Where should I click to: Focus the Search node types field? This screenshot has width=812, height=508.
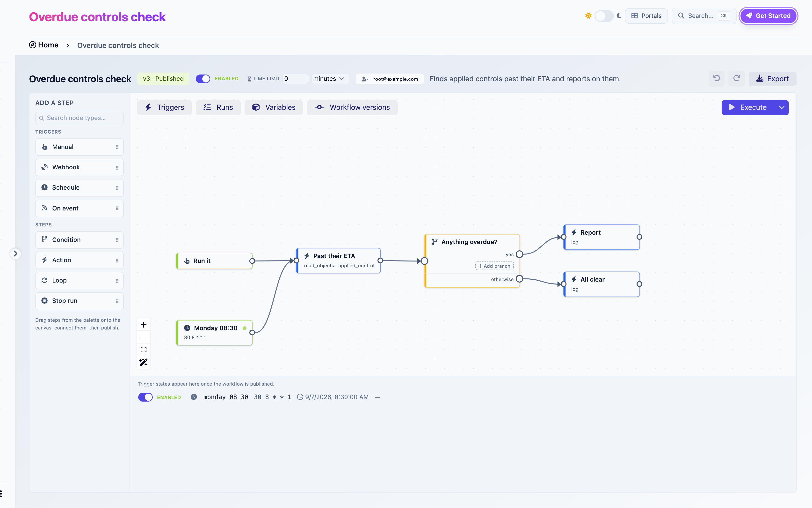[80, 118]
